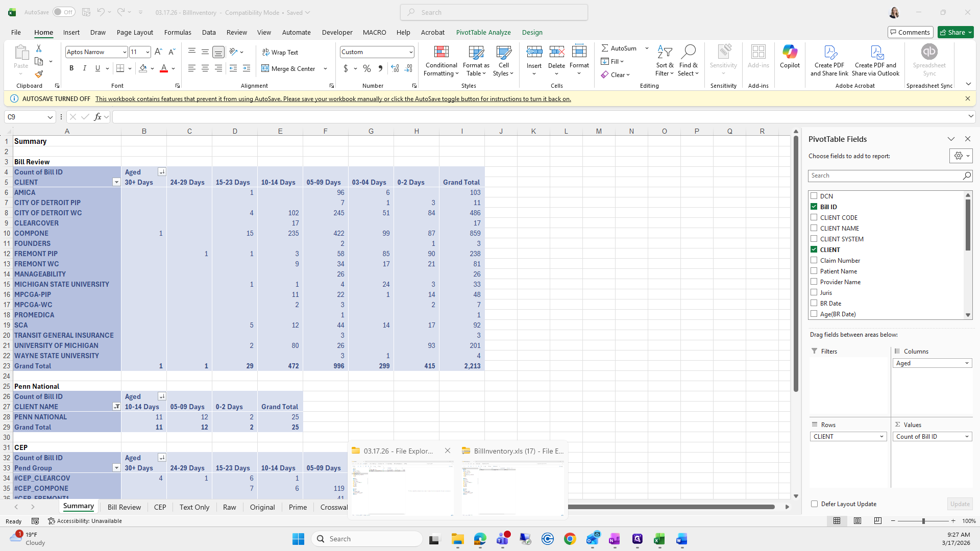Click the Merge & Center icon
The height and width of the screenshot is (551, 980).
[265, 68]
